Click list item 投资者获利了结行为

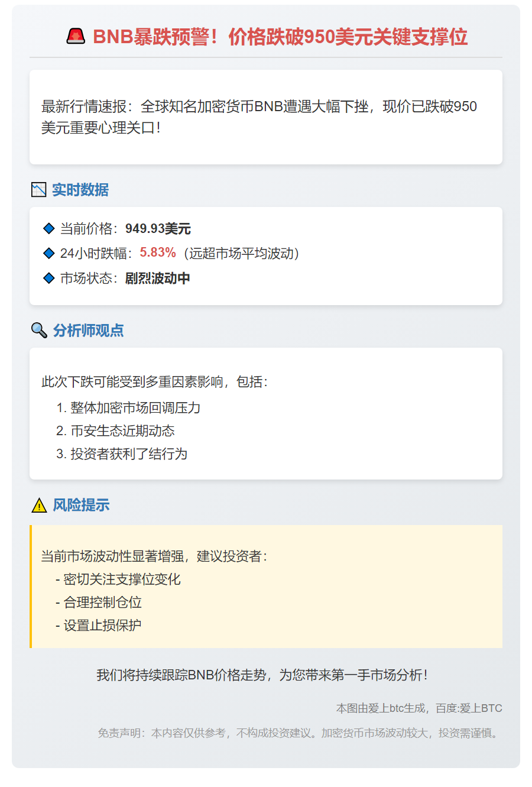tap(129, 454)
